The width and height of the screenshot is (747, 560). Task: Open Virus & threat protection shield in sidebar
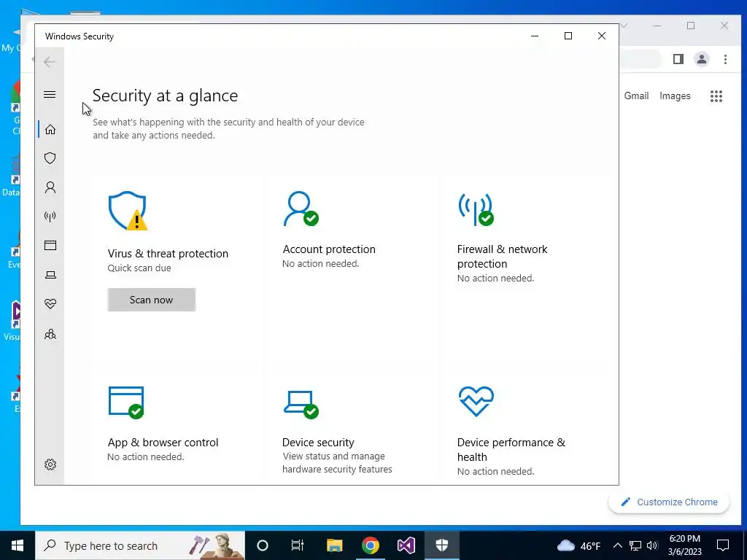pos(50,158)
